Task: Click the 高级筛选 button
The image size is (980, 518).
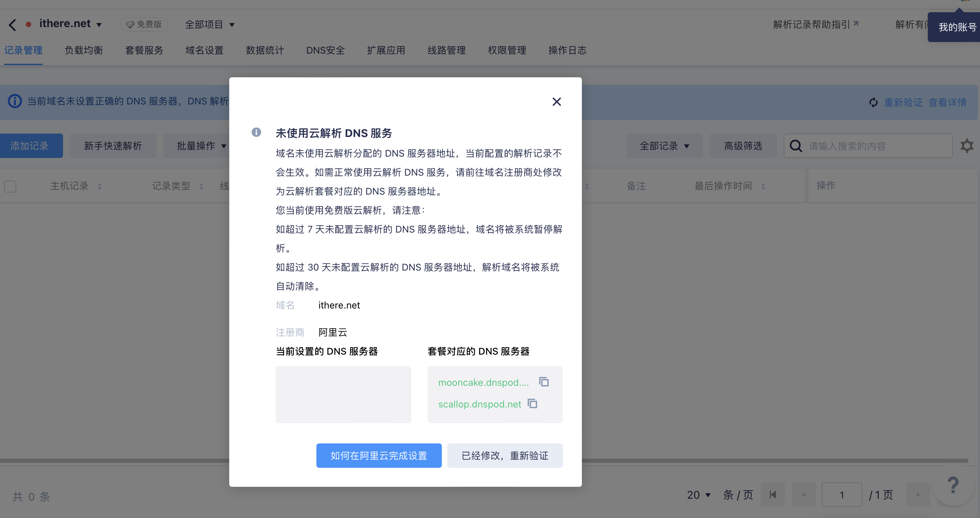Action: pyautogui.click(x=743, y=146)
